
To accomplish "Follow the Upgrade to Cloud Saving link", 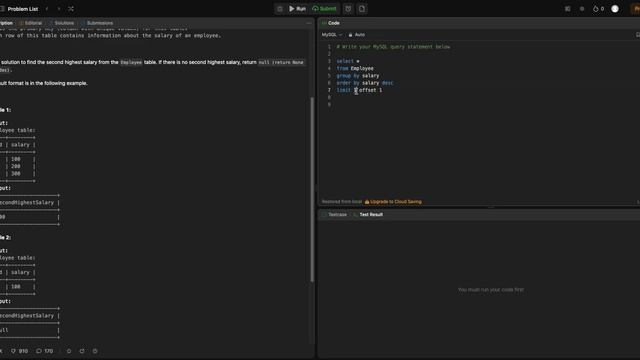I will (x=393, y=202).
